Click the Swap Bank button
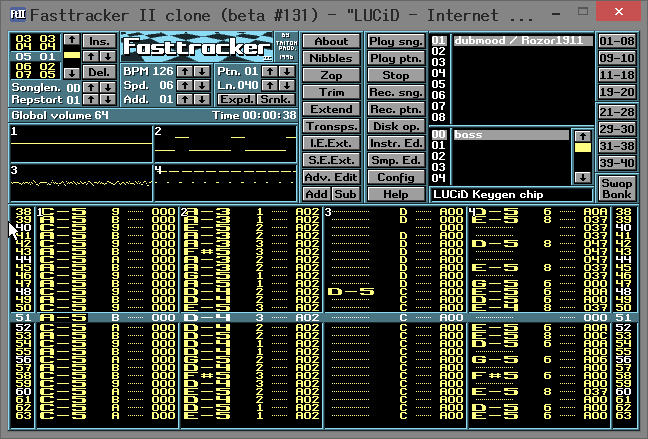Image resolution: width=648 pixels, height=439 pixels. point(616,189)
